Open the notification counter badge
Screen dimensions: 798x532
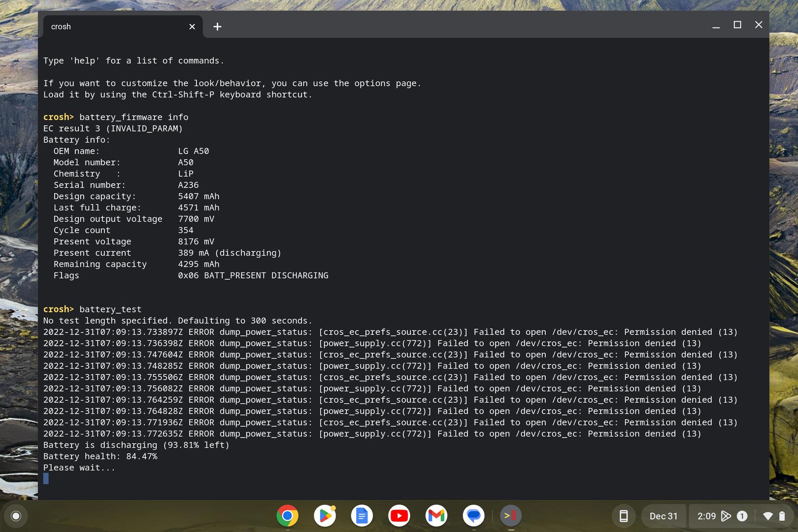point(742,516)
